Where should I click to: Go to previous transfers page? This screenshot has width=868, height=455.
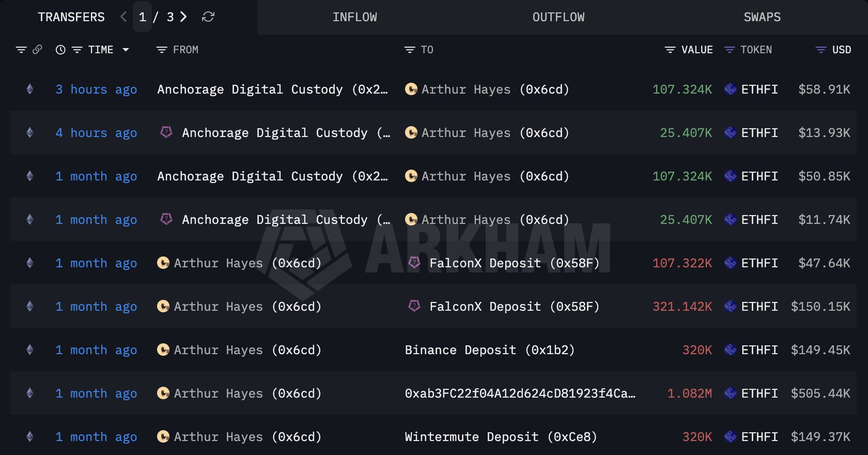(123, 17)
